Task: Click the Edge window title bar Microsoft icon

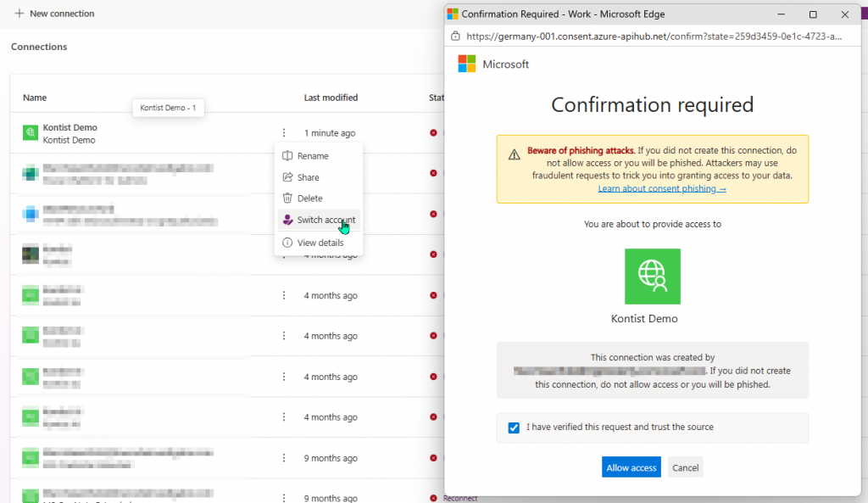Action: pyautogui.click(x=453, y=14)
